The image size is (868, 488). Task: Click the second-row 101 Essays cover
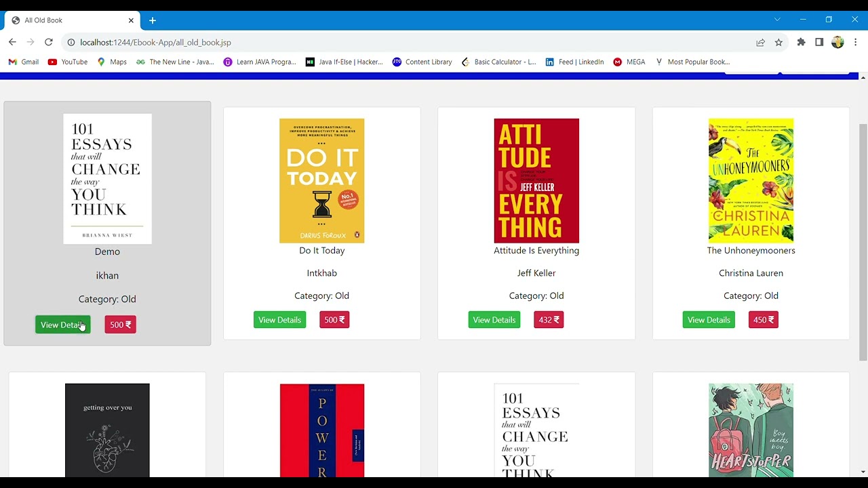point(536,430)
